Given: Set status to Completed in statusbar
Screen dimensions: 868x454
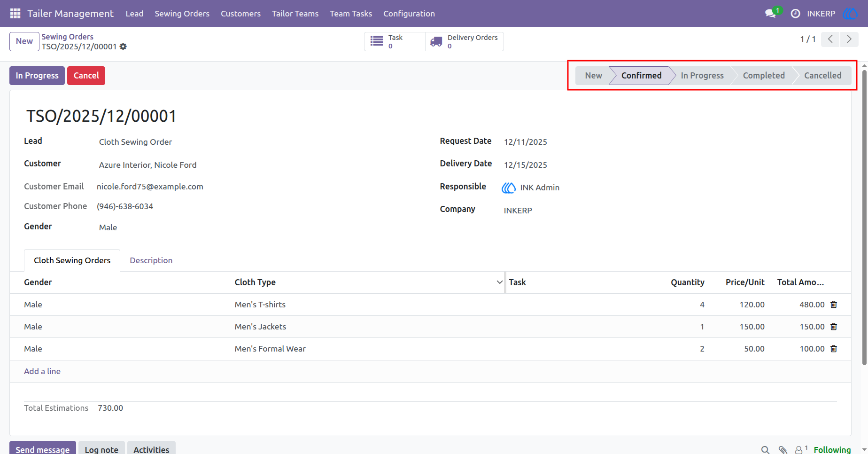Looking at the screenshot, I should coord(764,76).
